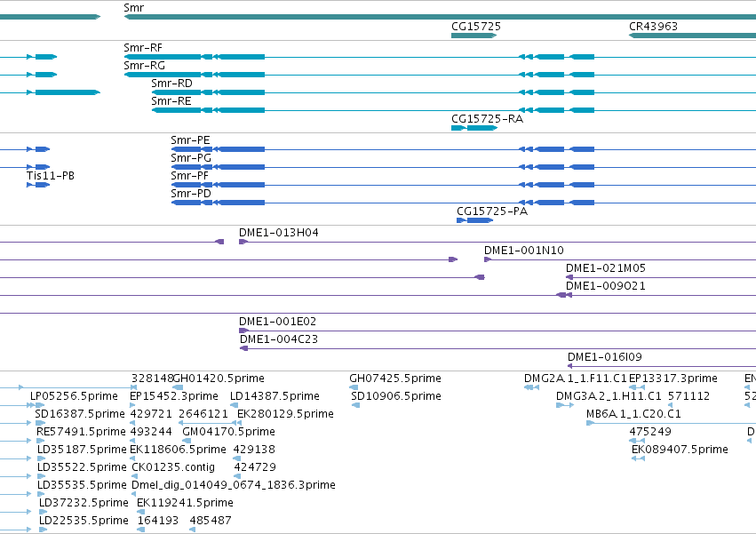
Task: Click the 2646121 feature label
Action: [203, 414]
